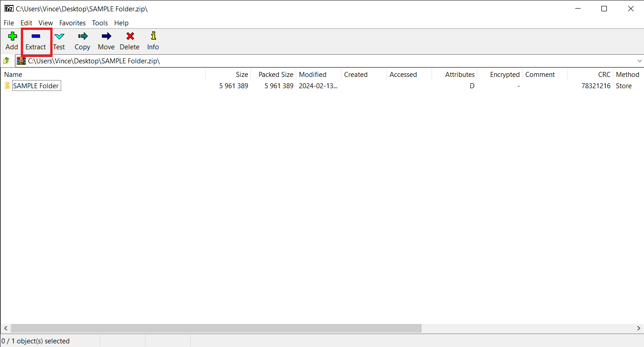
Task: Expand the address bar path dropdown
Action: 639,61
